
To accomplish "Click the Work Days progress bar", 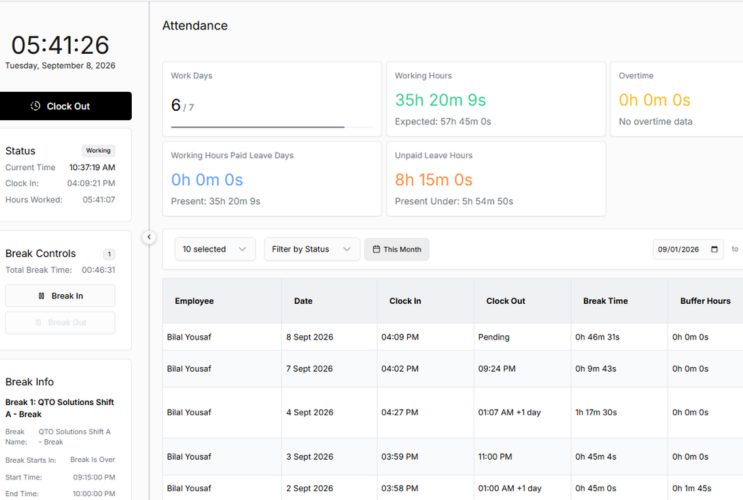I will coord(272,127).
